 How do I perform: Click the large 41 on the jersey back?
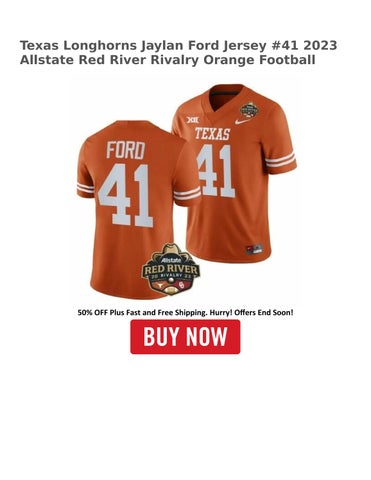click(x=126, y=195)
